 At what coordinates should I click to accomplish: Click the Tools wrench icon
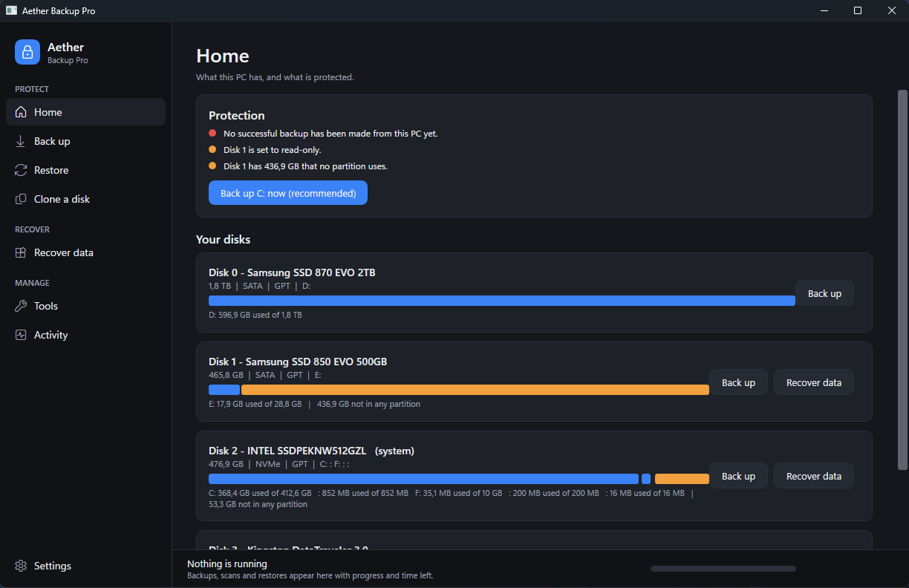(21, 306)
